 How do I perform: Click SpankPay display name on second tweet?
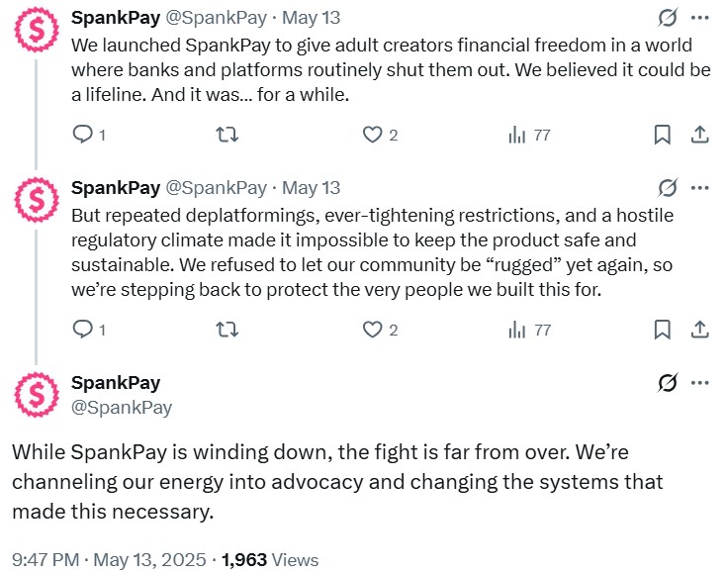pos(116,187)
